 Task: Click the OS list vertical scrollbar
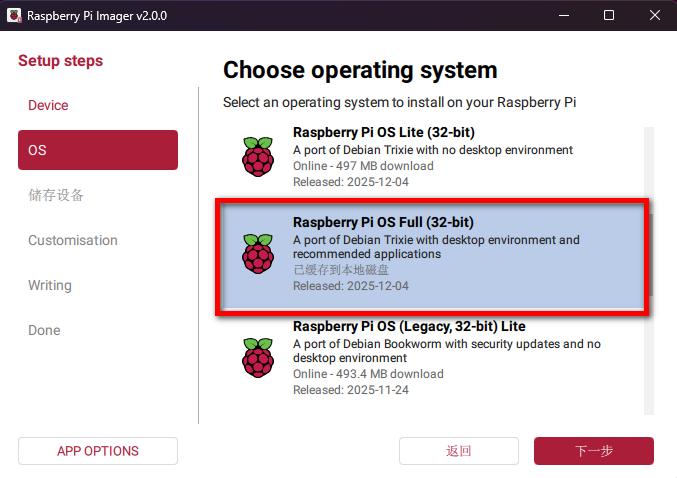point(649,270)
